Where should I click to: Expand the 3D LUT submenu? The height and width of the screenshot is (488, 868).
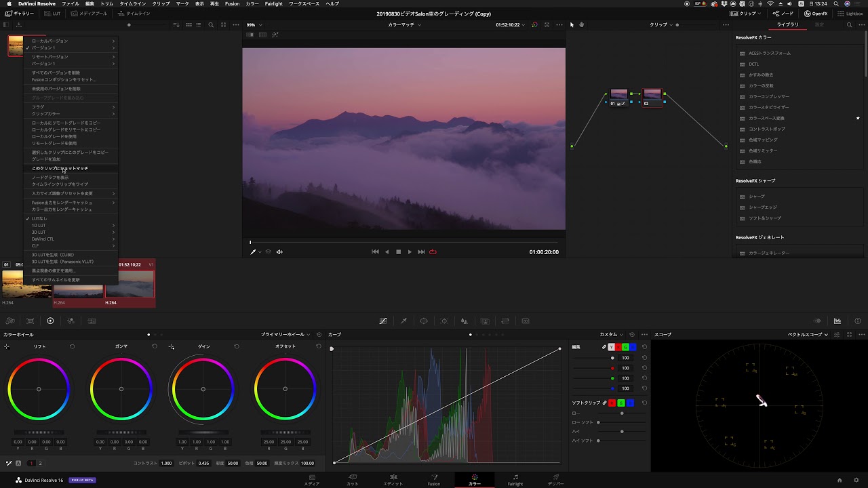(x=71, y=232)
